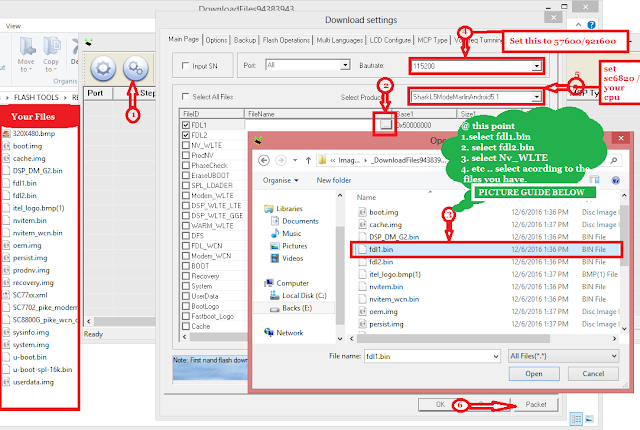
Task: Select Videos folder in sidebar
Action: tap(287, 258)
